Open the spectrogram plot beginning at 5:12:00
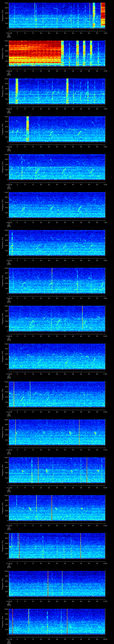 click(x=57, y=432)
